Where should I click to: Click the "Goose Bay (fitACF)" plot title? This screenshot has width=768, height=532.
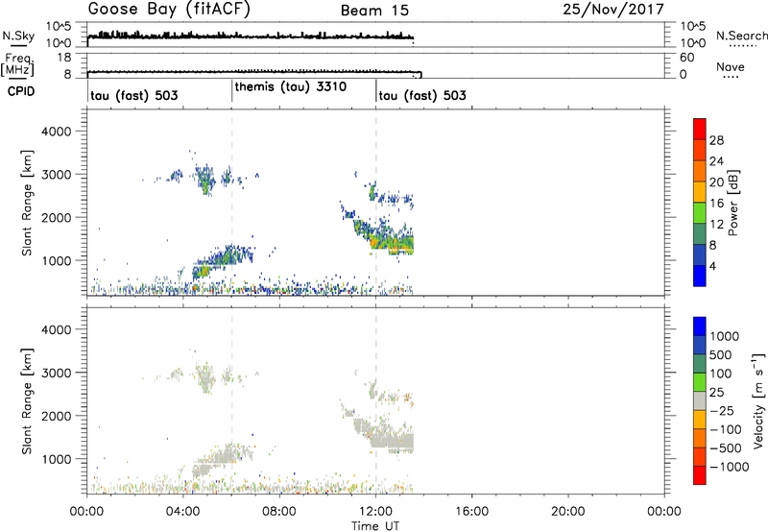point(169,10)
